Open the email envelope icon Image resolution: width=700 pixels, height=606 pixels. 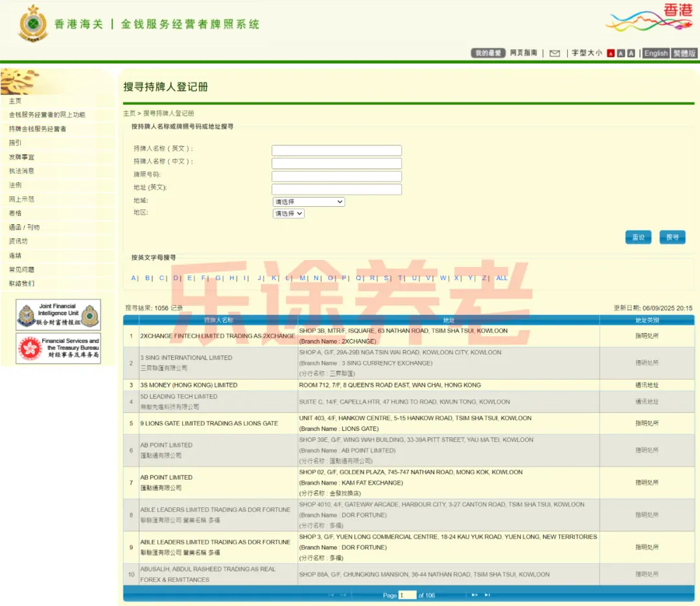[554, 54]
